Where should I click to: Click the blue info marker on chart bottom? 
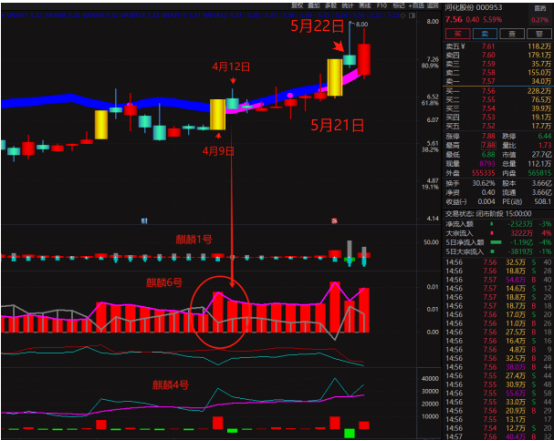(144, 221)
